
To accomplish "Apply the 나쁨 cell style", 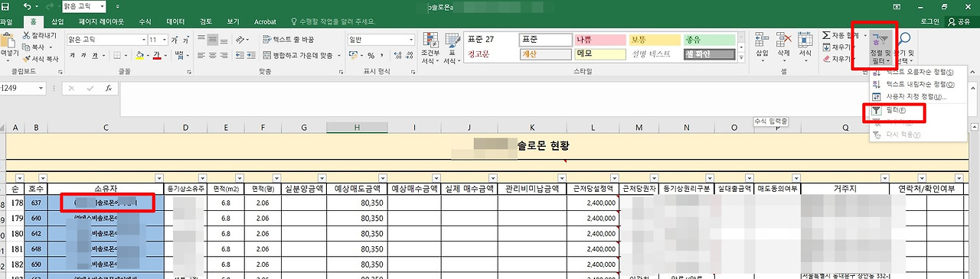I will click(600, 39).
